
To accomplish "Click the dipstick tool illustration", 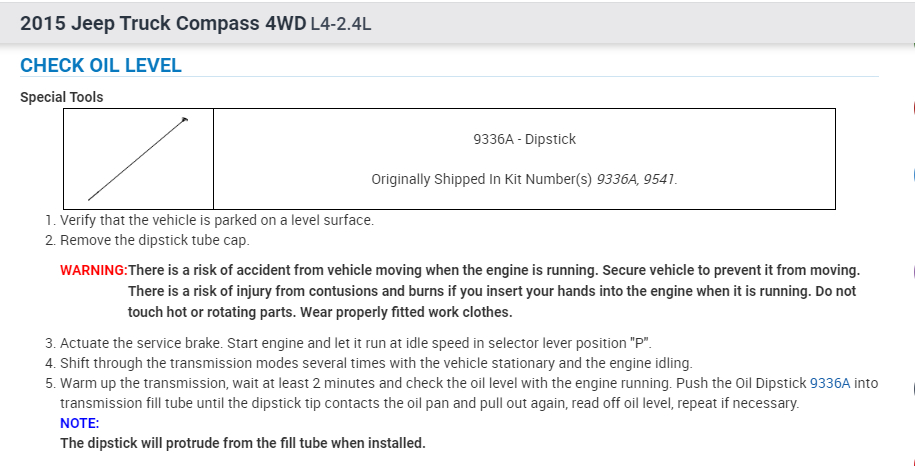I will click(x=138, y=159).
